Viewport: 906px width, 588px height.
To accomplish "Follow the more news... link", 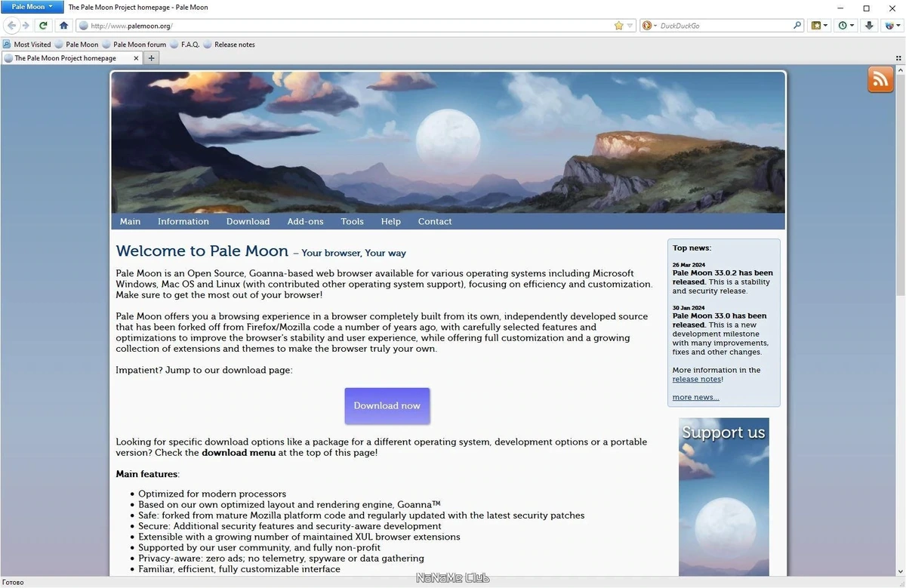I will coord(696,397).
